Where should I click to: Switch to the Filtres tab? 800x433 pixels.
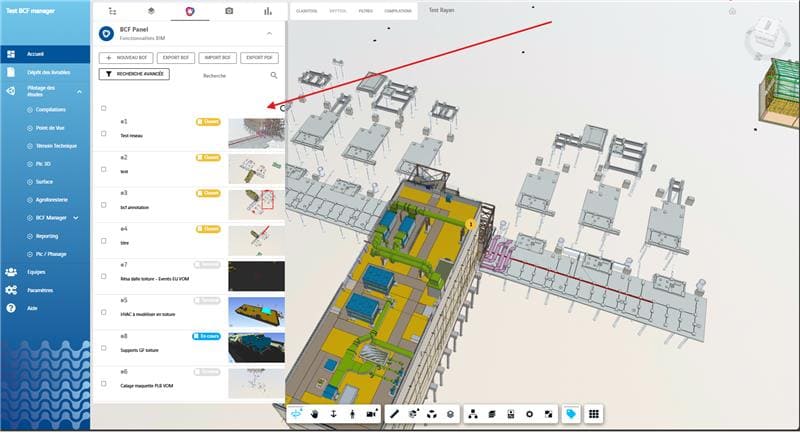[367, 10]
